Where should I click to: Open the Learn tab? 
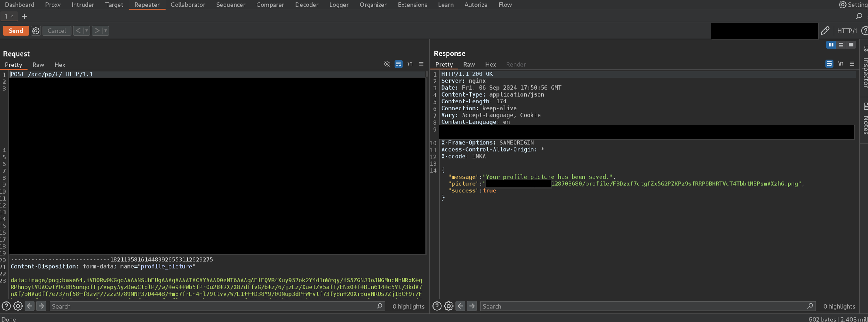click(x=445, y=5)
